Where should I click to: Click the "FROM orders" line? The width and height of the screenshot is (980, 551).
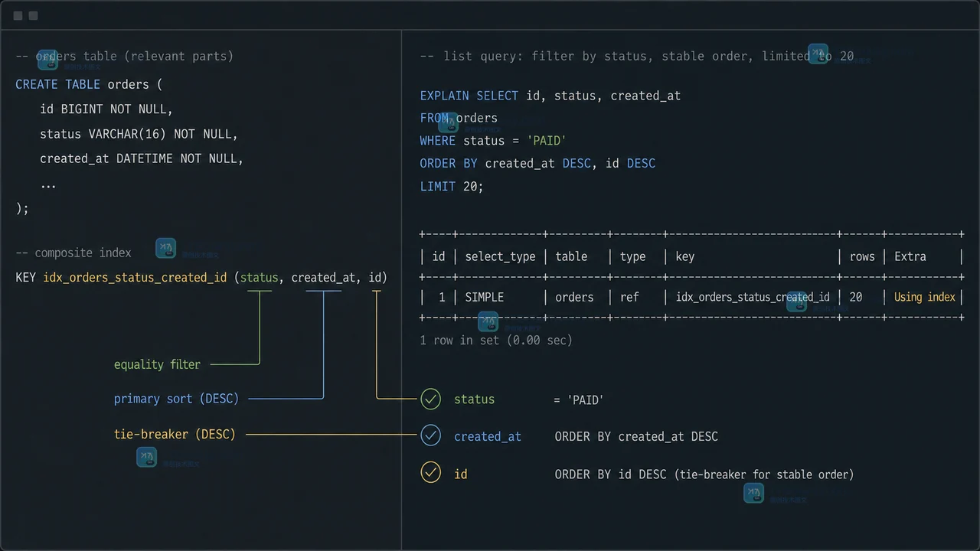(459, 118)
